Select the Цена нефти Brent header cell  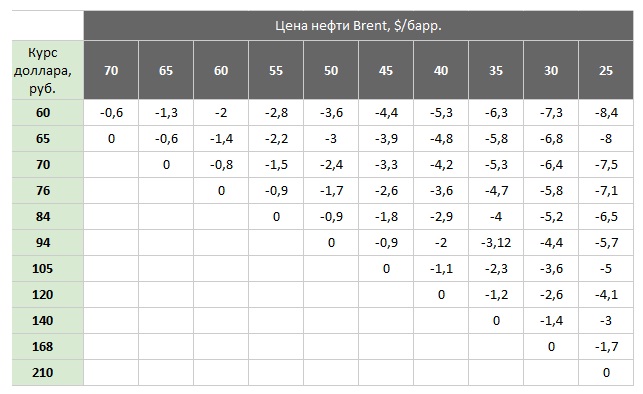tap(358, 25)
